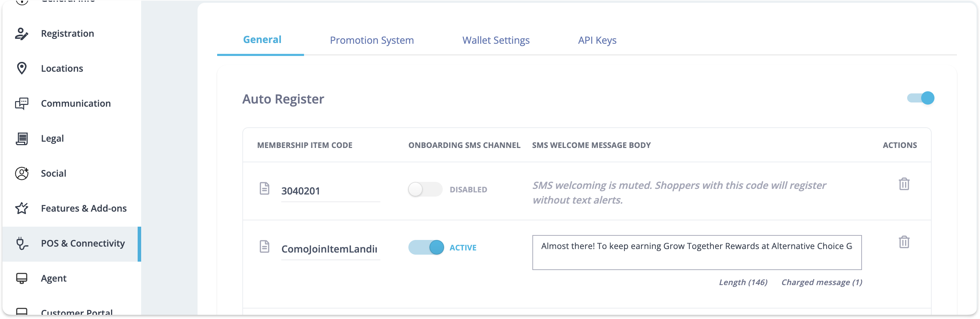Open the Promotion System tab
980x319 pixels.
[372, 40]
